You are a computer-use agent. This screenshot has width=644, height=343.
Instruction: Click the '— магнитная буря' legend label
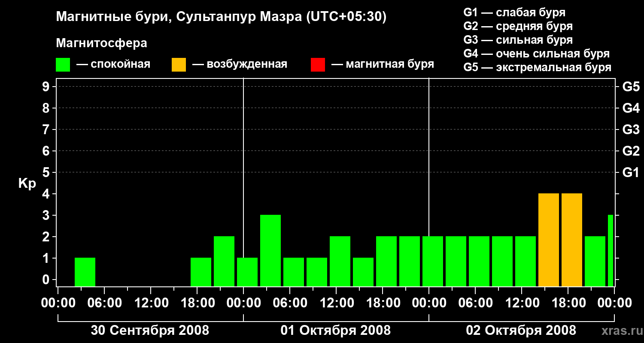[x=383, y=65]
